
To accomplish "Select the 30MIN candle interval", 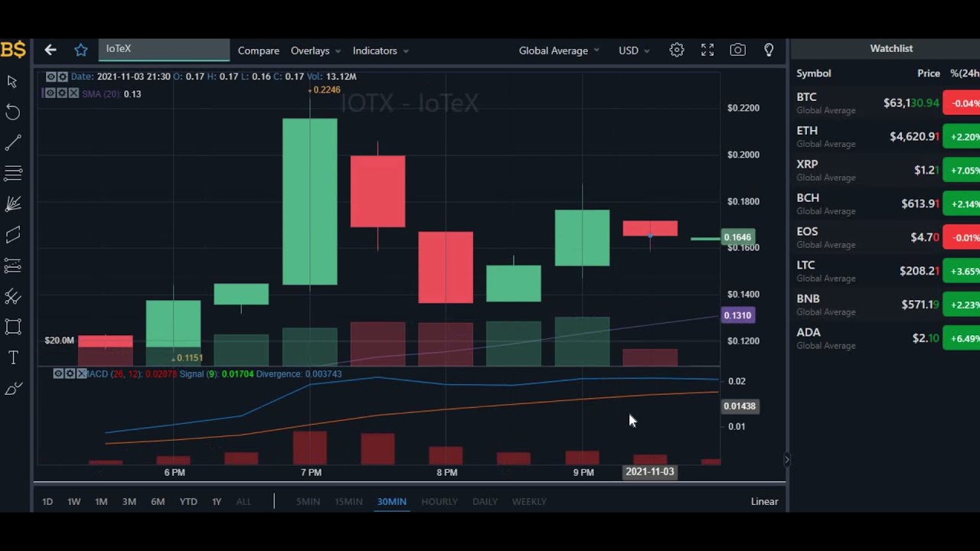I will (x=391, y=501).
